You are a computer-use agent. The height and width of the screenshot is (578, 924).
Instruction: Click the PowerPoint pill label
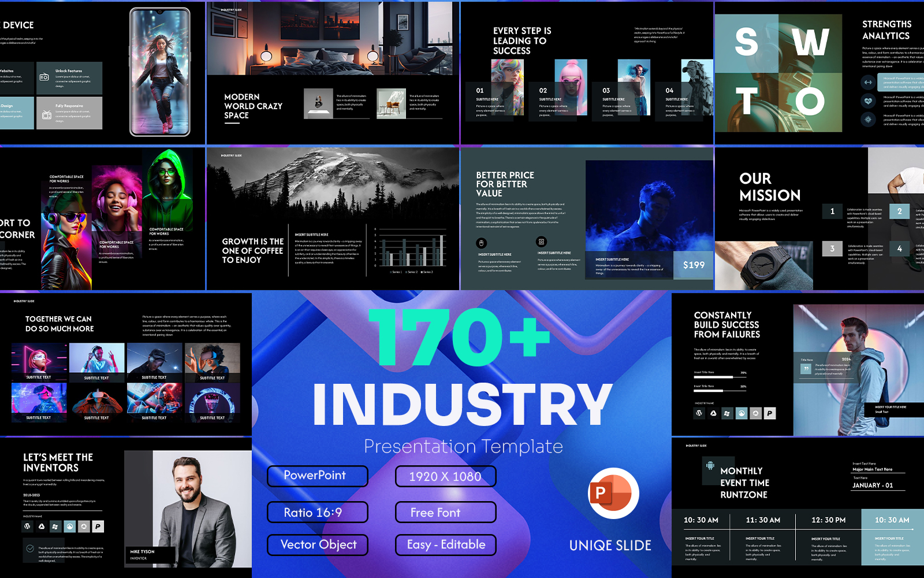318,476
